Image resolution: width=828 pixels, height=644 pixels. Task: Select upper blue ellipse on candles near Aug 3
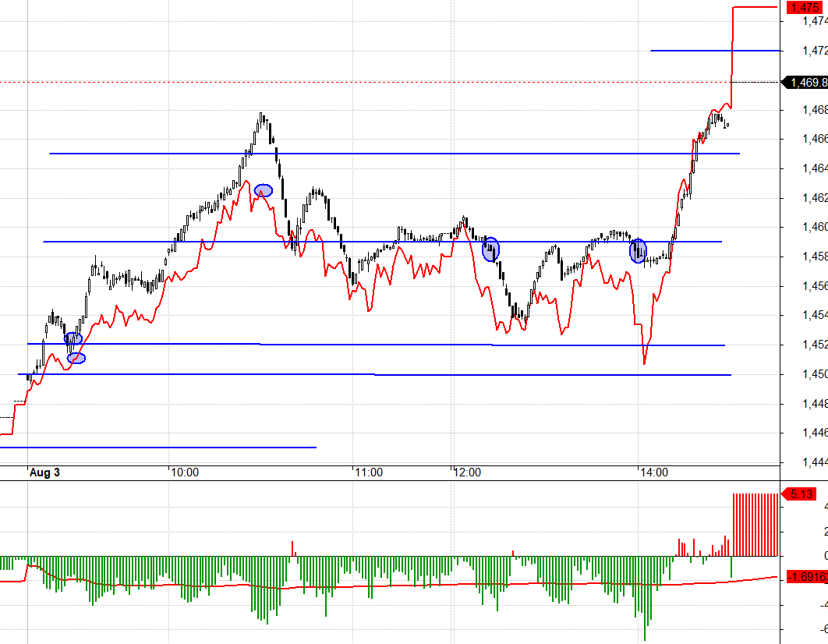pyautogui.click(x=73, y=338)
